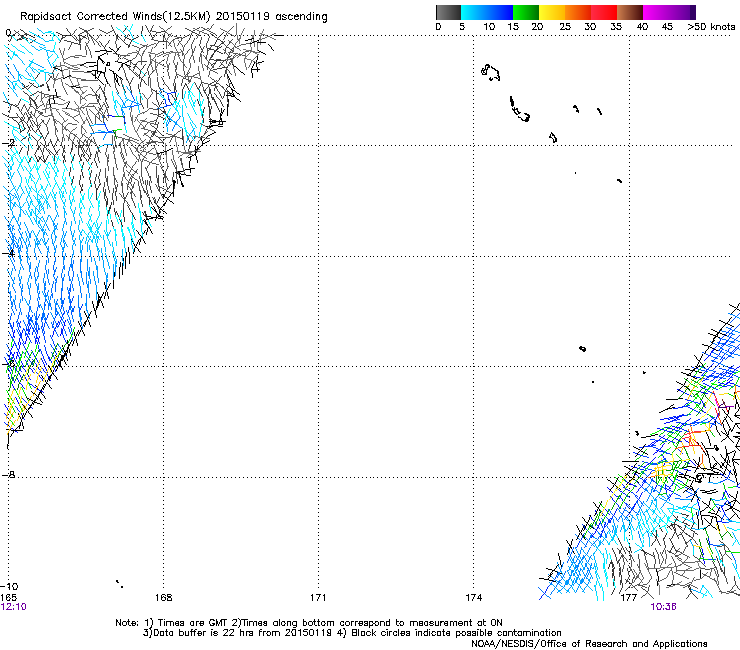Click the 'Times are GMT' note line
Viewport: 740px width, 650px height.
[x=309, y=623]
